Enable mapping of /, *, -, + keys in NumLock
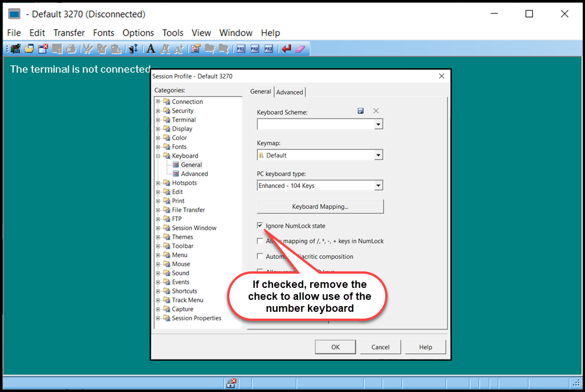Viewport: 585px width, 392px height. [x=260, y=241]
